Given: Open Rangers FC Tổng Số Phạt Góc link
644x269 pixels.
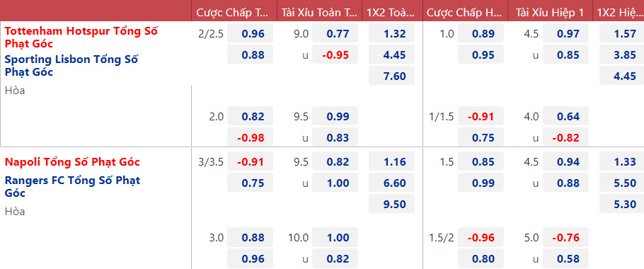Looking at the screenshot, I should coord(72,186).
